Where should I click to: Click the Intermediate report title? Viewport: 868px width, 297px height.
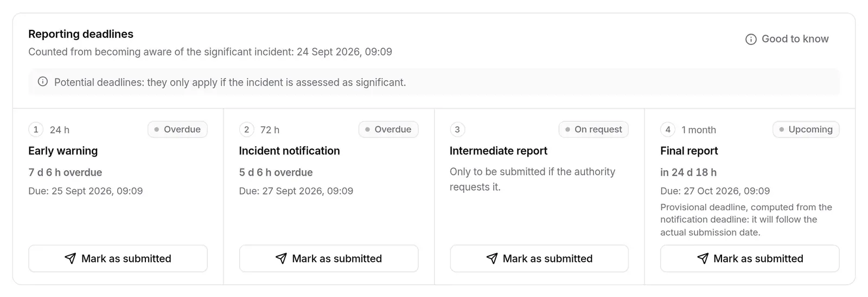[x=499, y=151]
